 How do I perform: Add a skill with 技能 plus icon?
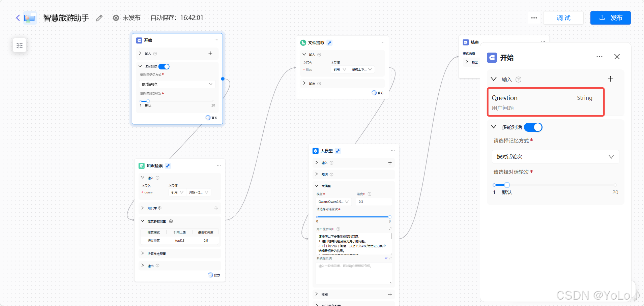pos(390,294)
